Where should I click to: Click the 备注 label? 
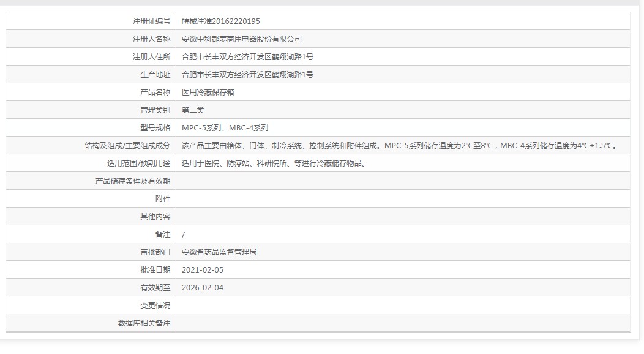(x=163, y=235)
